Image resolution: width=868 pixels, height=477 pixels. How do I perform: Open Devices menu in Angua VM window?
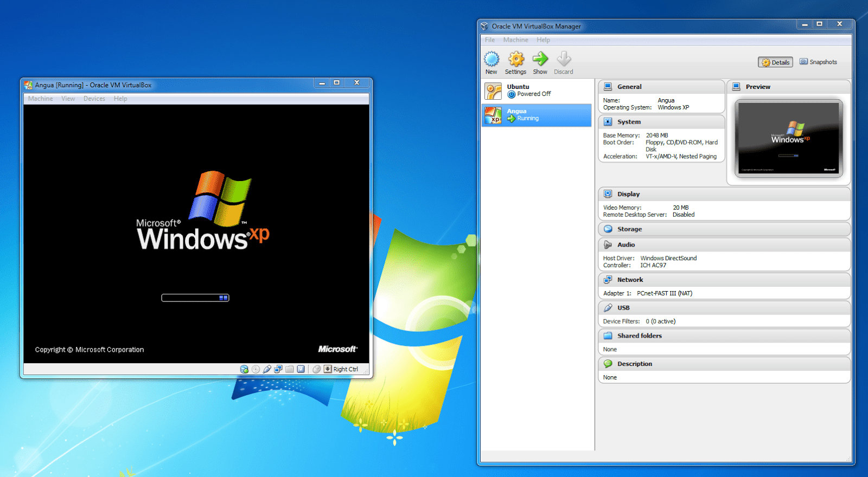pos(94,99)
